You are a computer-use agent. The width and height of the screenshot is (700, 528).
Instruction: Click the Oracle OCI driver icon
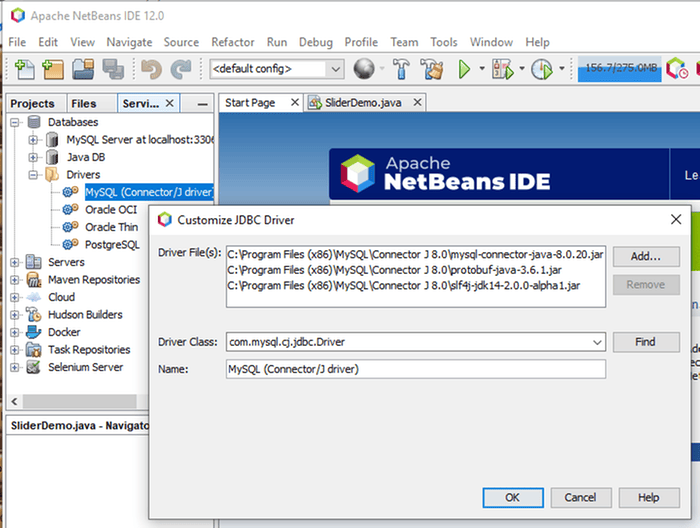click(70, 209)
